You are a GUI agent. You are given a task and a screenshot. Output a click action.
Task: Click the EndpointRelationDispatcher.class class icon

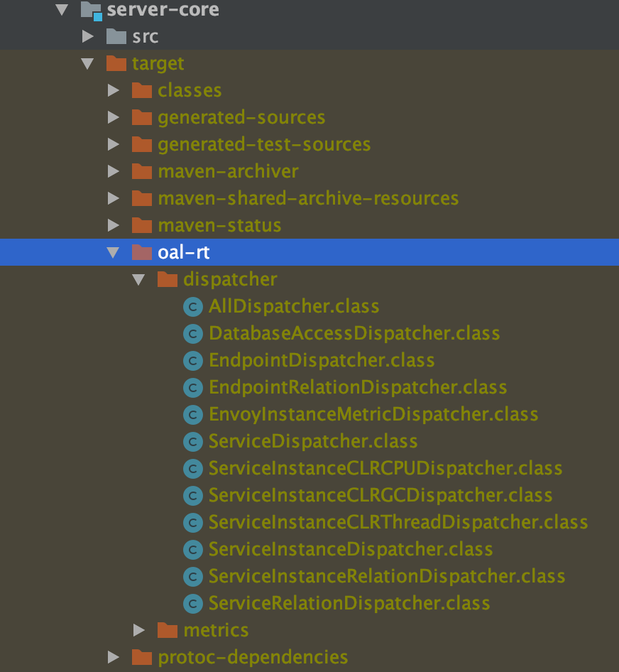[x=193, y=388]
